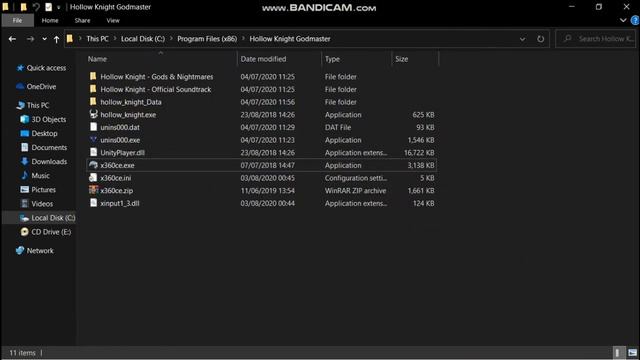The width and height of the screenshot is (640, 360).
Task: Select the x360ce.exe controller icon
Action: coord(93,165)
